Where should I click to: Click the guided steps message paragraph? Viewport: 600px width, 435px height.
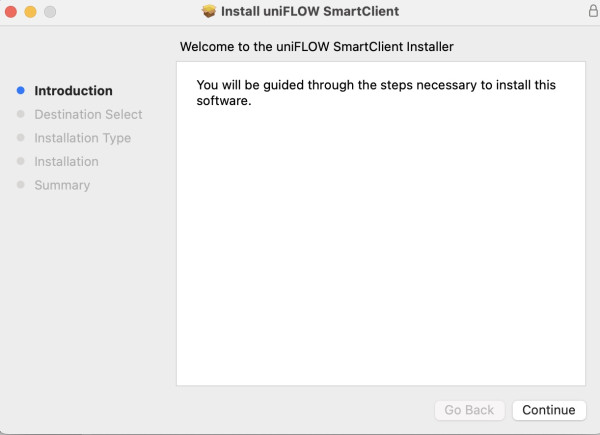pyautogui.click(x=376, y=93)
